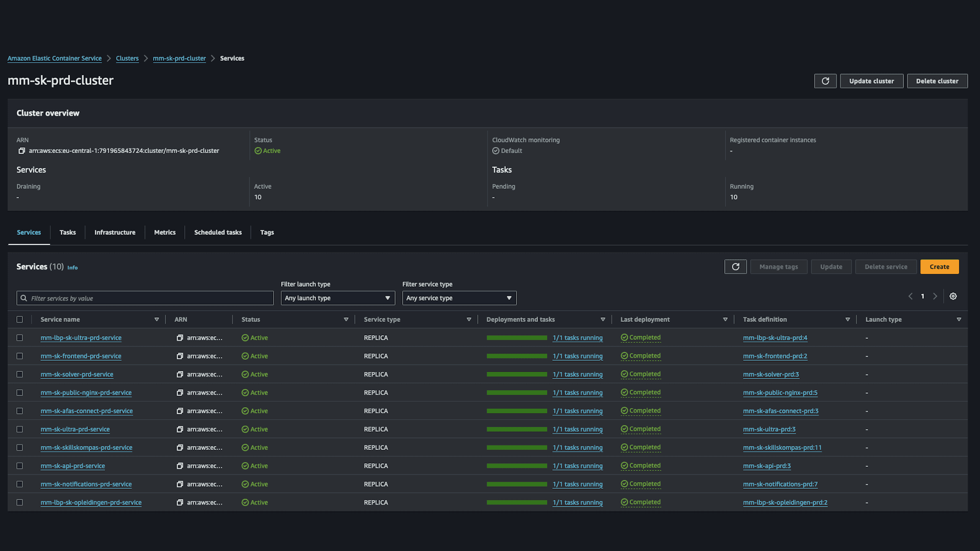Sort by the Status column arrow

[346, 320]
